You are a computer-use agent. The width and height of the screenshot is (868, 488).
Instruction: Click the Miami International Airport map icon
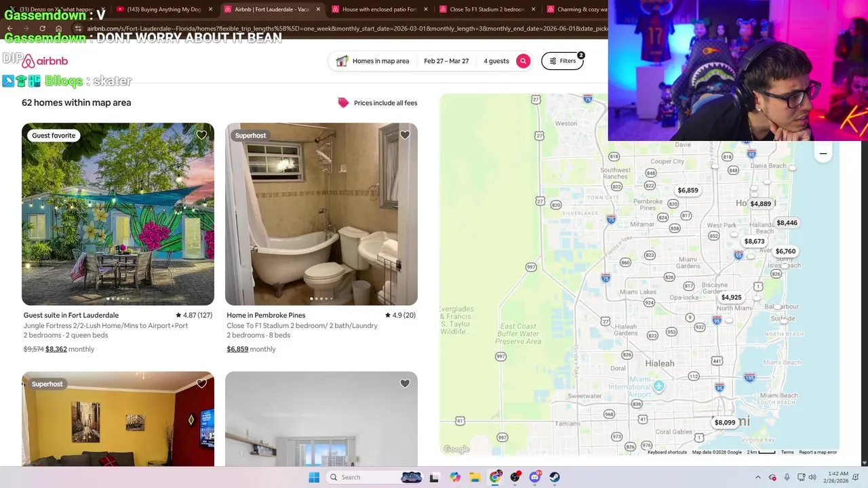(658, 386)
